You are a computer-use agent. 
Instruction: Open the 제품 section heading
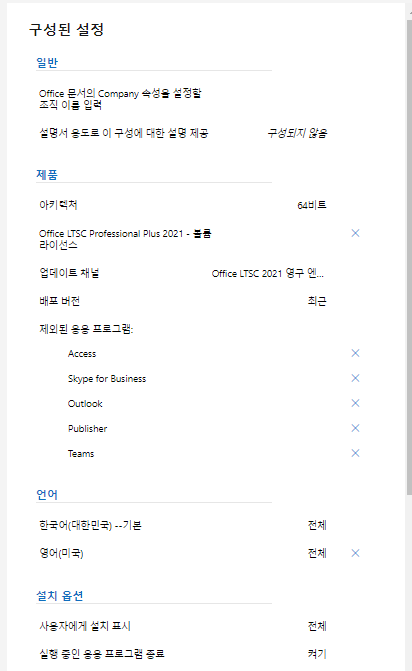tap(47, 175)
